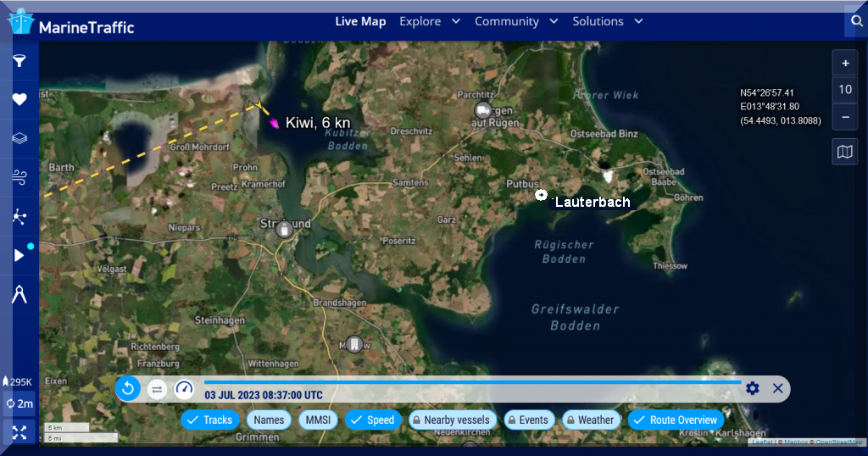The height and width of the screenshot is (456, 868).
Task: Select the distance measuring compass tool
Action: tap(19, 294)
